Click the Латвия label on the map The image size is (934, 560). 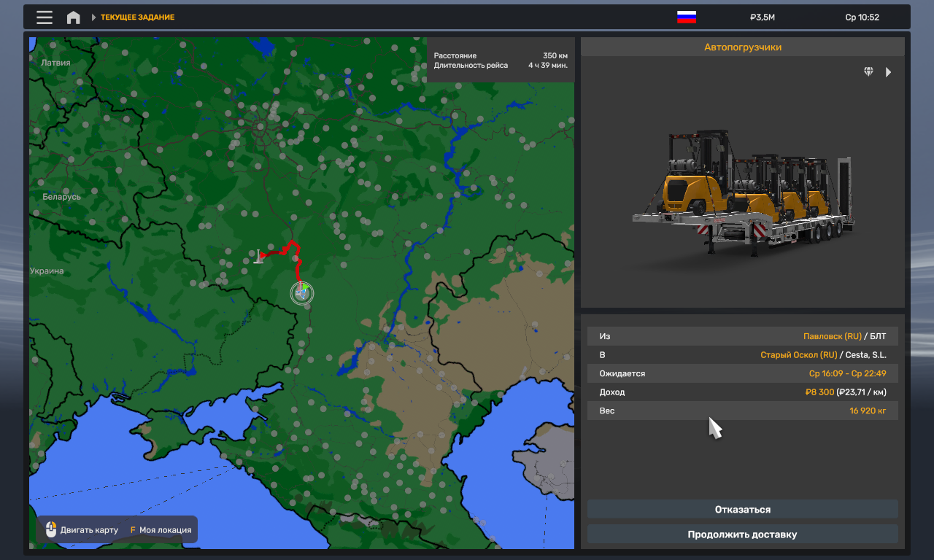click(x=56, y=63)
